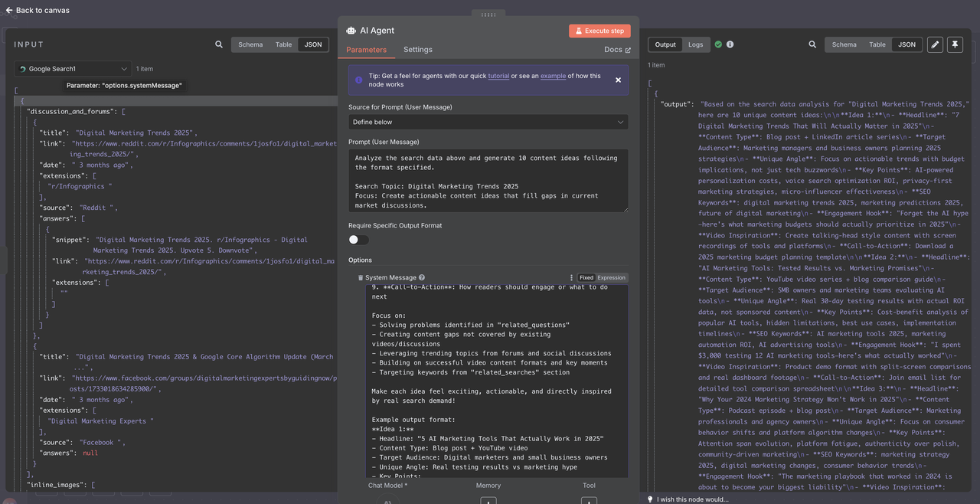980x504 pixels.
Task: Click inside the Prompt (User Message) field
Action: click(x=488, y=182)
